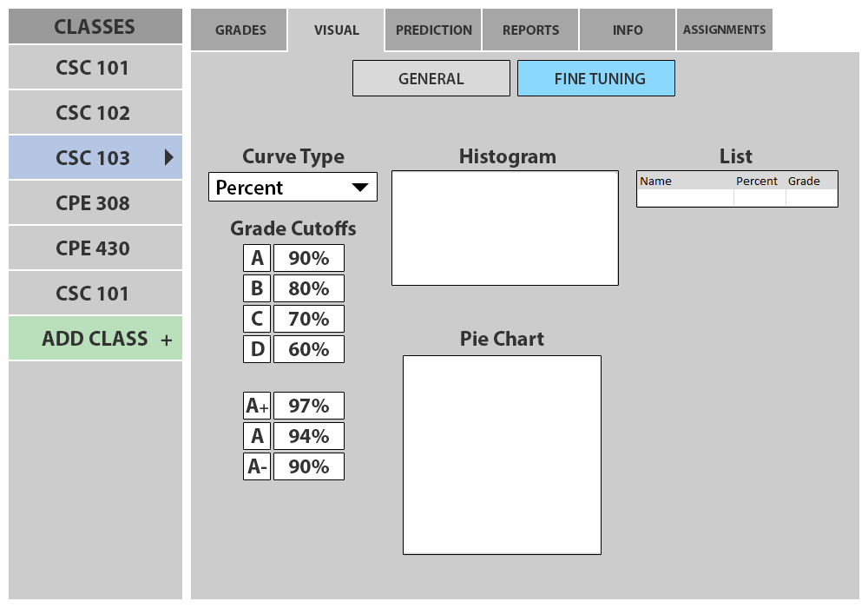Click the D cutoff field showing 60%
This screenshot has height=608, width=868.
[x=308, y=349]
